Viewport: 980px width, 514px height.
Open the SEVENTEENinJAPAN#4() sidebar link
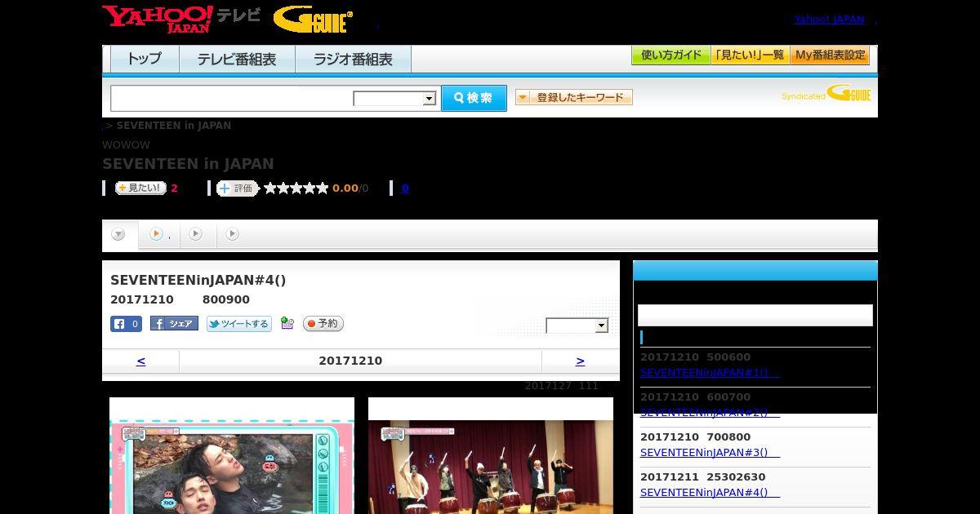pos(710,493)
